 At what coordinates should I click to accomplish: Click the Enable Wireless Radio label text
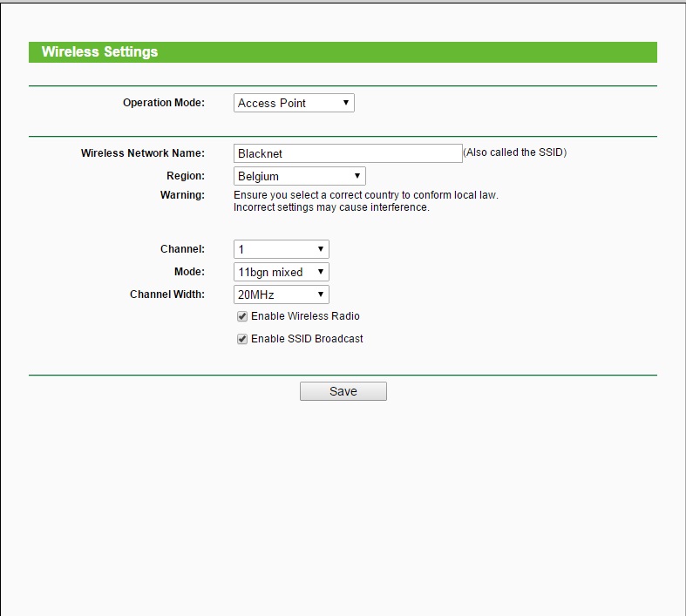305,316
